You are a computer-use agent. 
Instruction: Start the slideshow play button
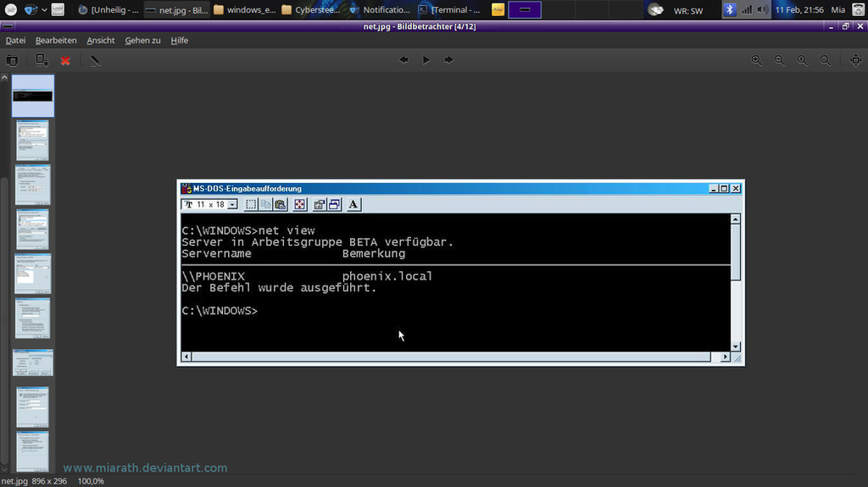tap(426, 60)
